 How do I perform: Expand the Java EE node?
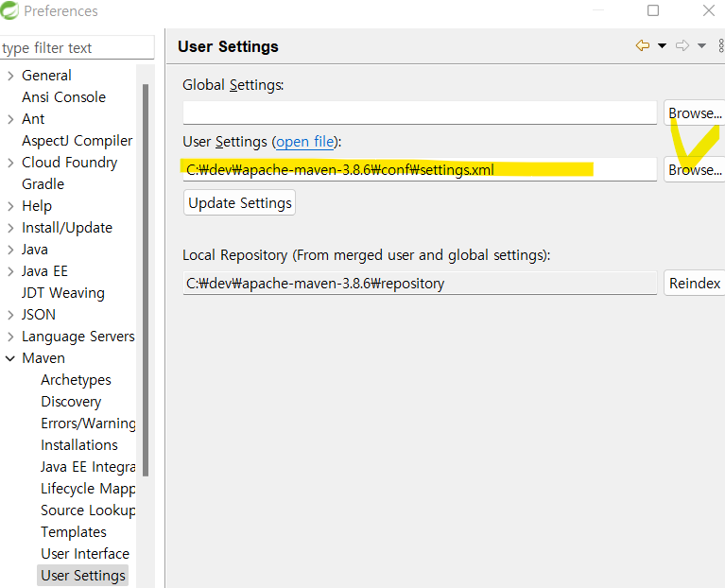[10, 271]
